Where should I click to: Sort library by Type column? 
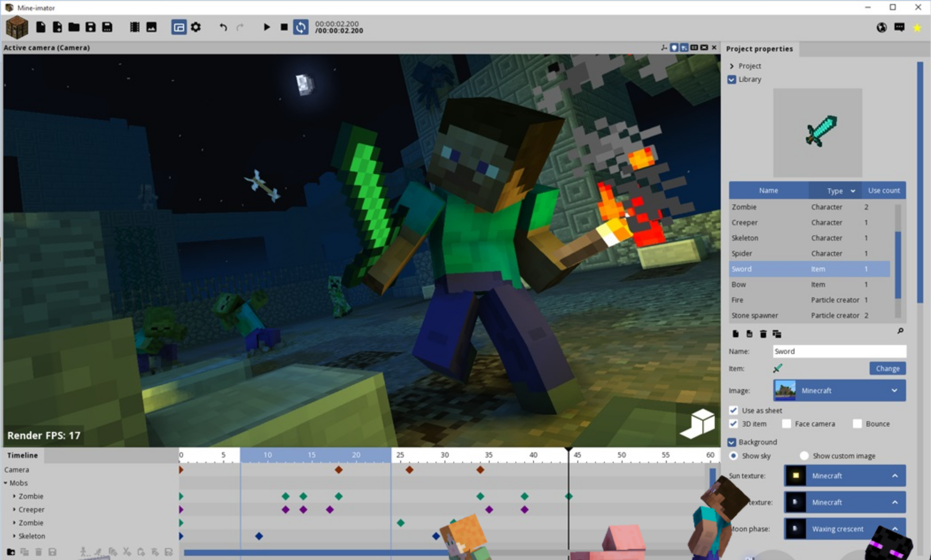click(835, 191)
